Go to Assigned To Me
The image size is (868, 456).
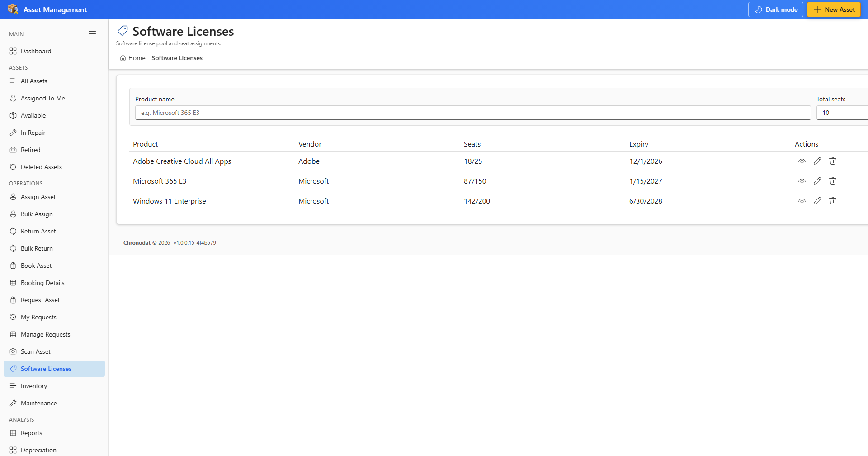pos(54,98)
